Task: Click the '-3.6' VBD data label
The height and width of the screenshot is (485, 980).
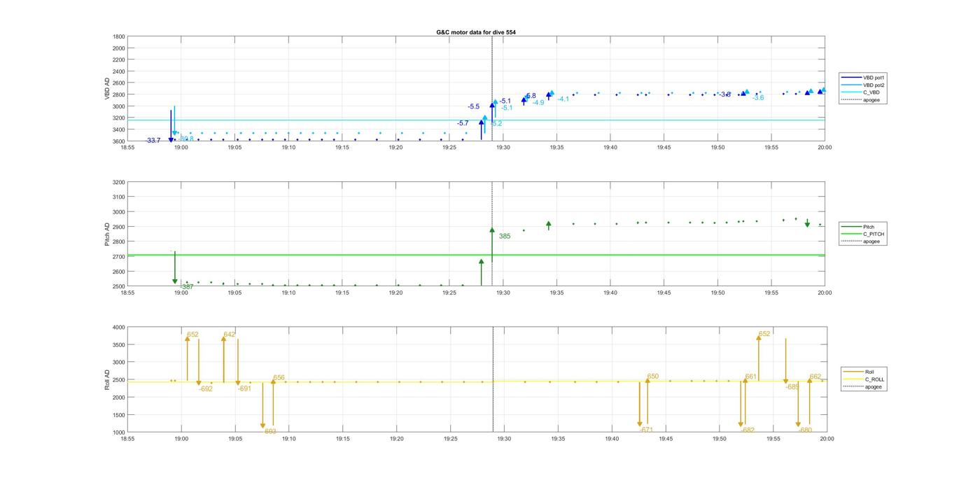Action: [758, 98]
